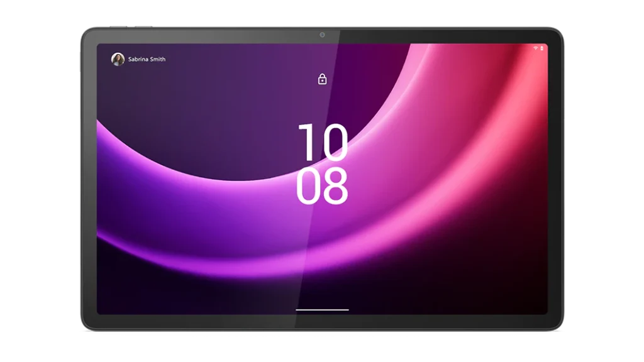Select the Sabrina Smith user name

[147, 59]
